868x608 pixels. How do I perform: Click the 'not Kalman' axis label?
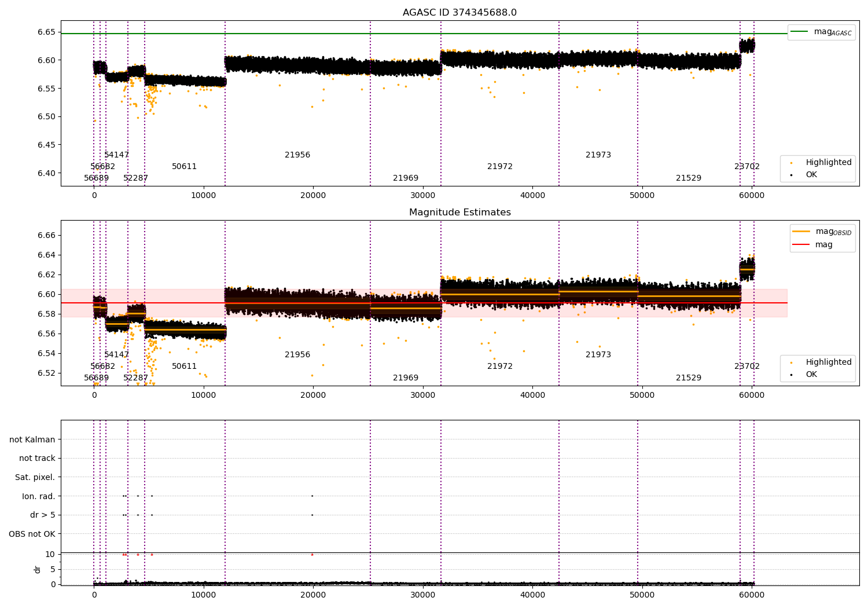(x=32, y=439)
